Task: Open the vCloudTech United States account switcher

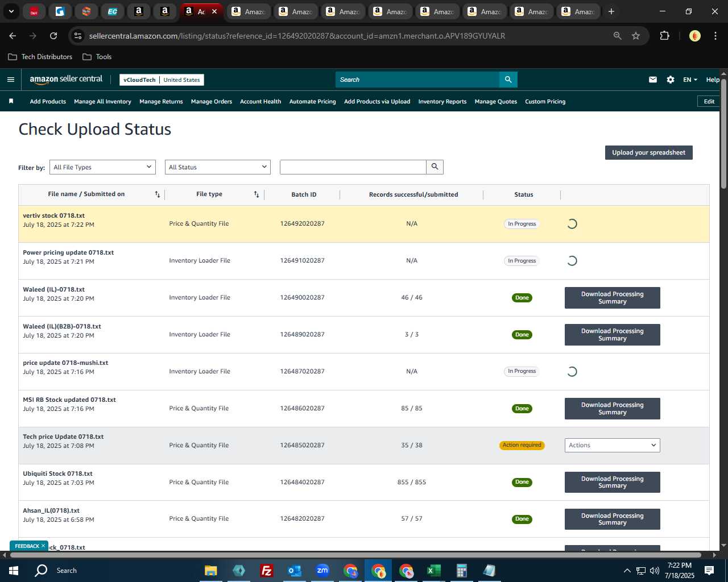Action: pos(162,80)
